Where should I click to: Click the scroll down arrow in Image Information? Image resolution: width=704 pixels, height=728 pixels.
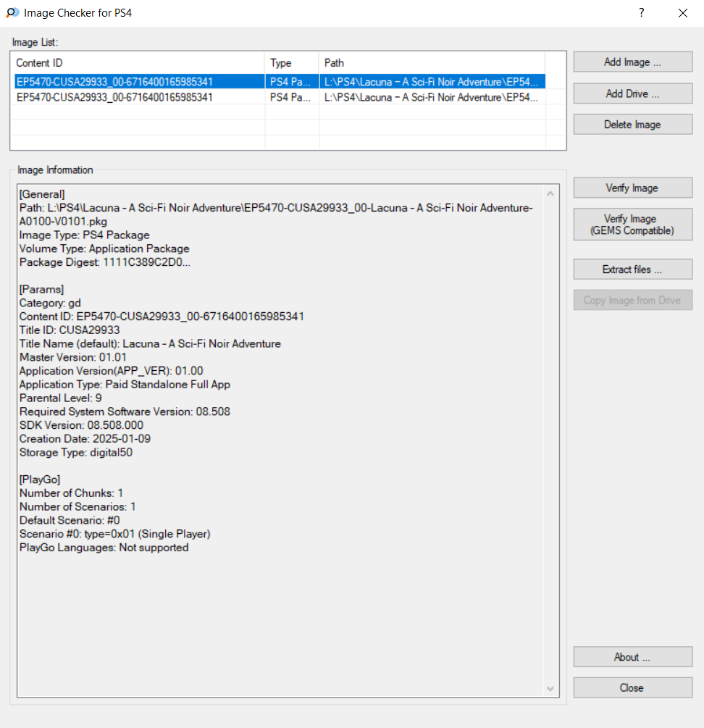550,689
